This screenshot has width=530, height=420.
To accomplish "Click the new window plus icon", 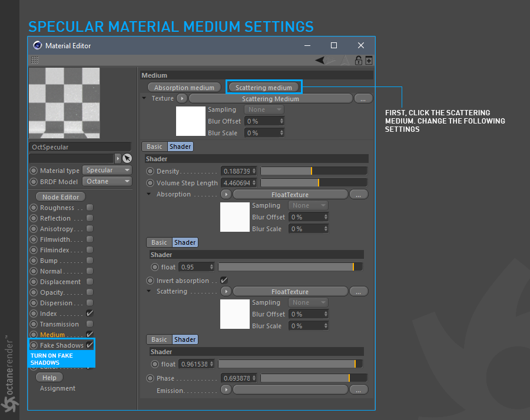I will point(369,61).
